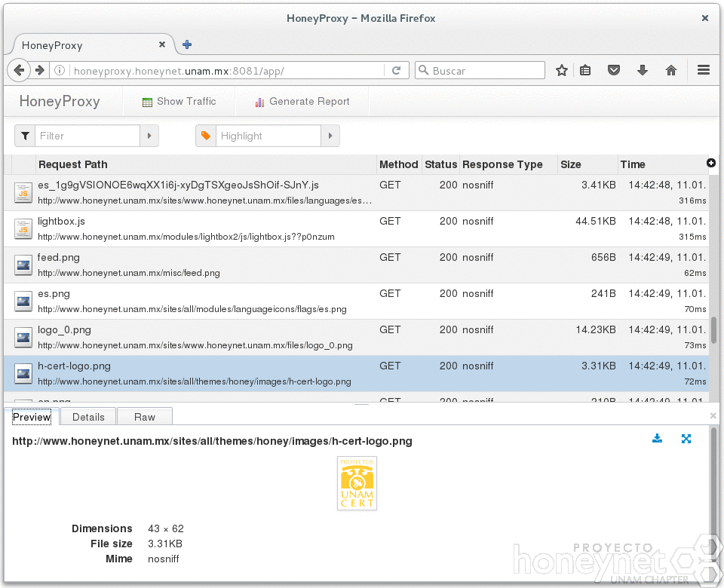Open the downloads arrow icon

pos(643,71)
